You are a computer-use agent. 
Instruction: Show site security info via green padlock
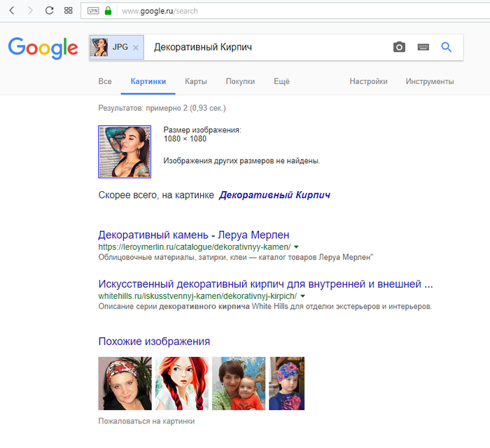pyautogui.click(x=108, y=11)
